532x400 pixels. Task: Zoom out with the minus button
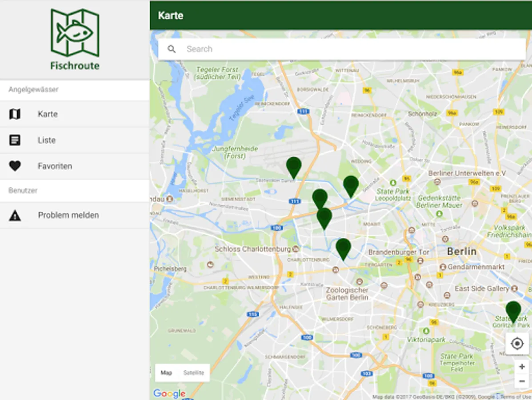point(522,381)
